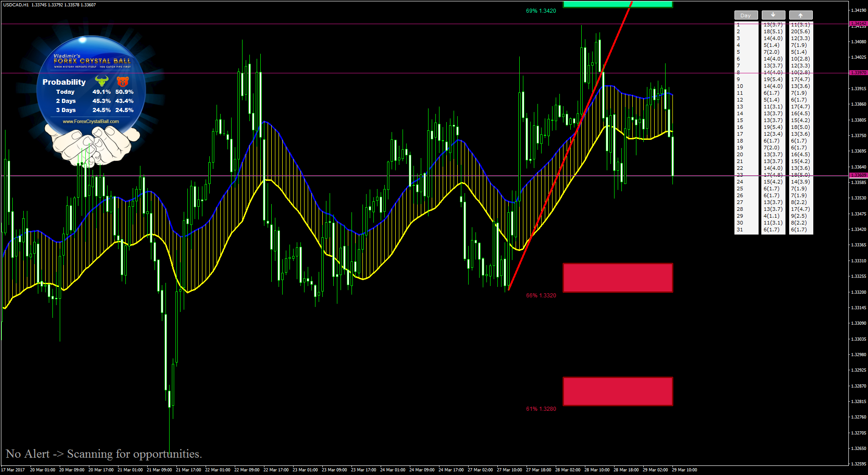Click the No Alert scanning status text
The image size is (868, 475).
[x=103, y=454]
